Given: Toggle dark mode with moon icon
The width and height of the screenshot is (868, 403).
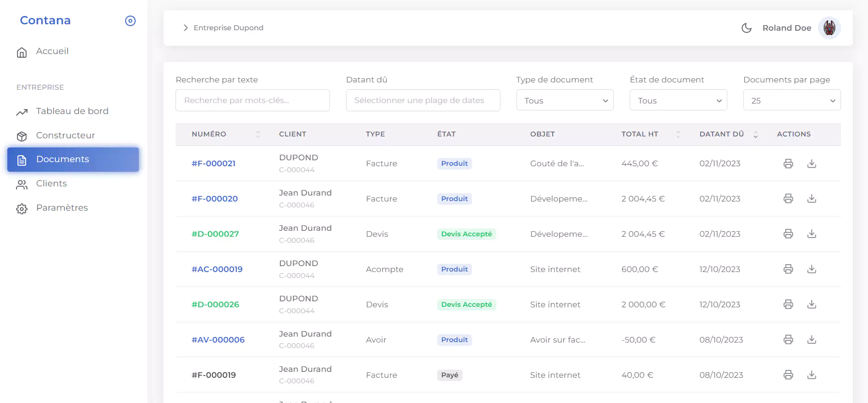Looking at the screenshot, I should click(746, 28).
